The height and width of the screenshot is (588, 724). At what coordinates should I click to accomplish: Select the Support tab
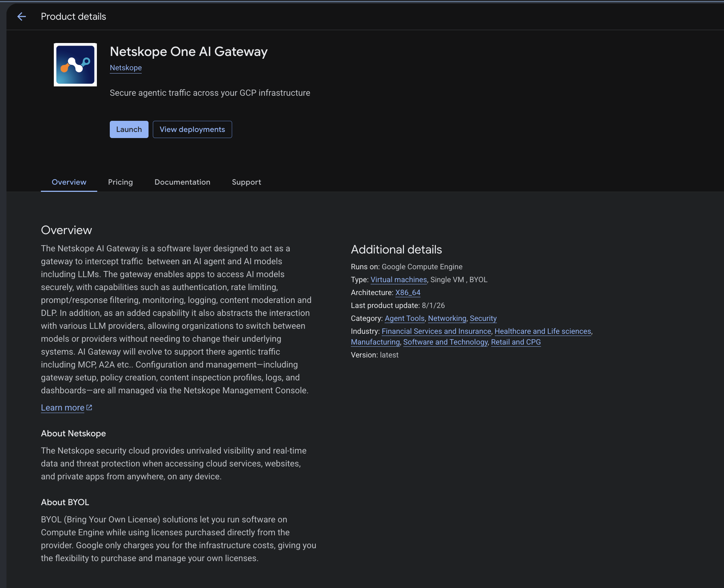point(246,182)
